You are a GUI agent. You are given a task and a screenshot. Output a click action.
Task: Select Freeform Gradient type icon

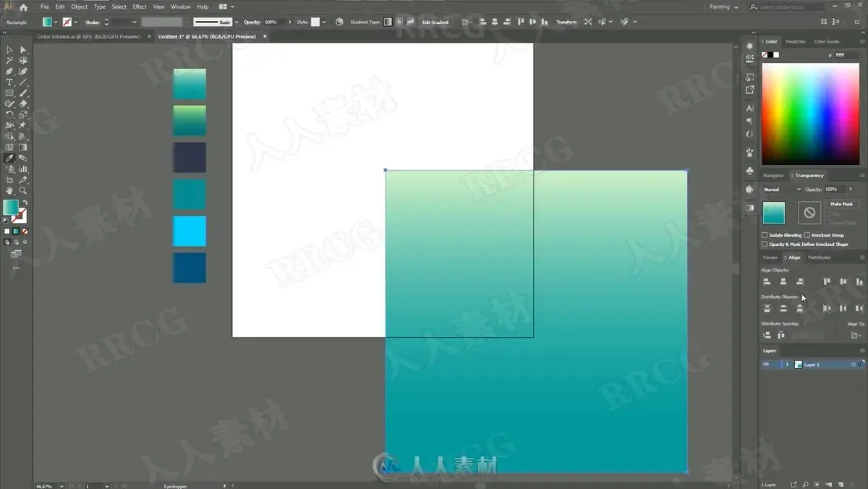pyautogui.click(x=411, y=22)
